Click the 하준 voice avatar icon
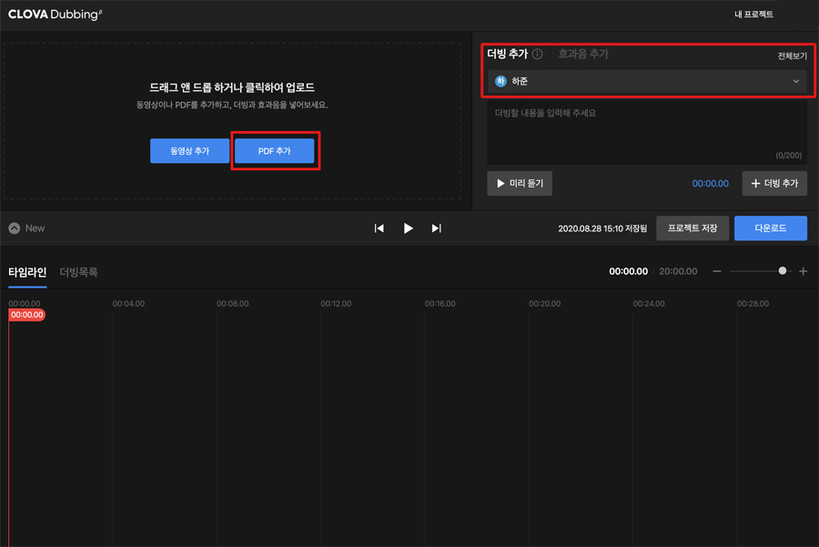 coord(501,81)
